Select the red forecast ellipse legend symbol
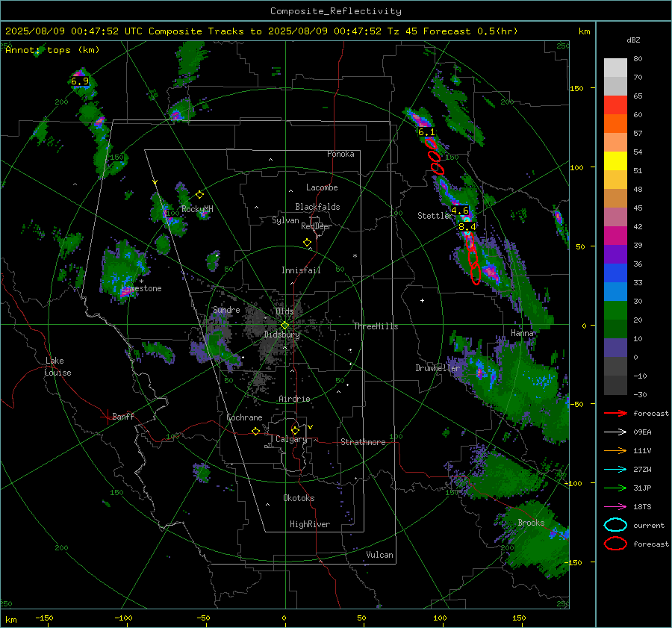Image resolution: width=672 pixels, height=628 pixels. pos(615,544)
